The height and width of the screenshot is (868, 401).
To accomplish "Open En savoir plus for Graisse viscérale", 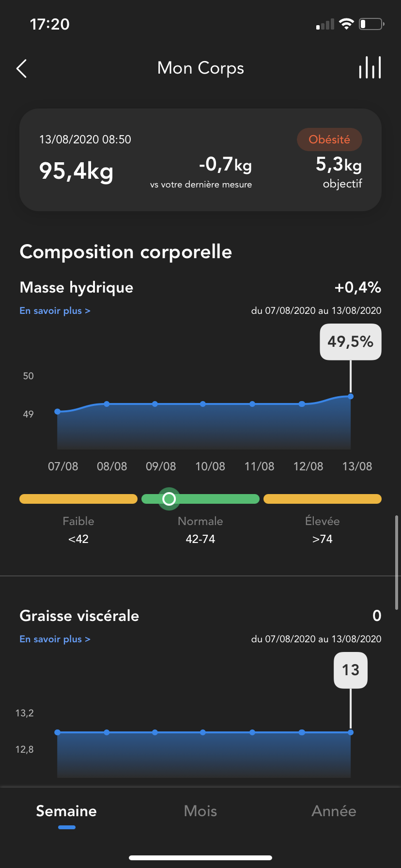I will point(55,639).
